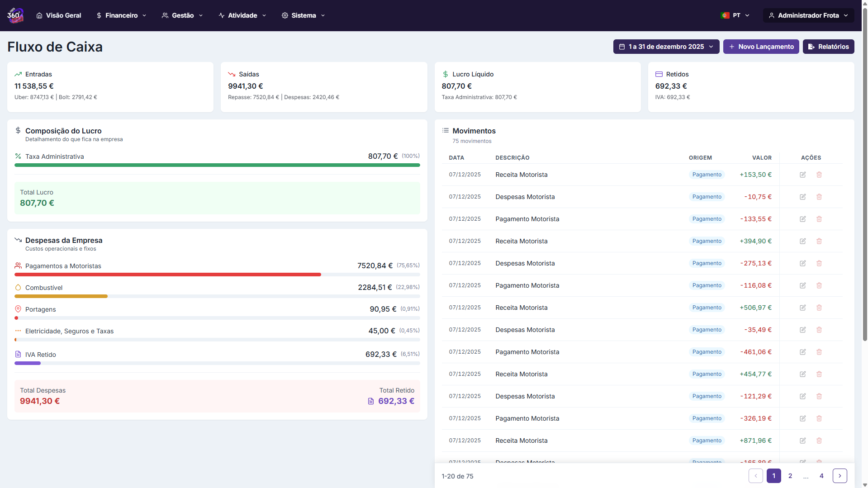Edit the -133,55 € Pagamento Motorista row
Image resolution: width=868 pixels, height=488 pixels.
(802, 219)
